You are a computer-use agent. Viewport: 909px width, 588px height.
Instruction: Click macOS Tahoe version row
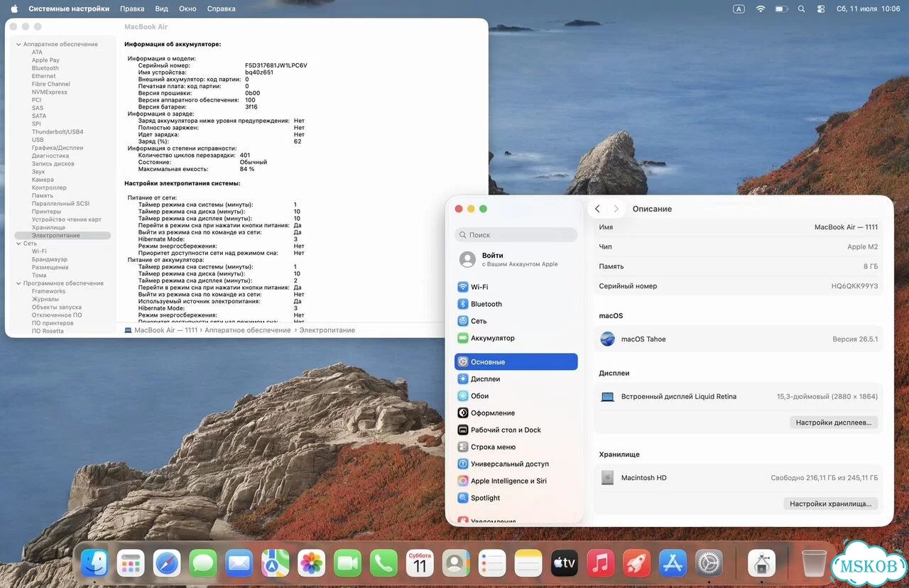(739, 339)
